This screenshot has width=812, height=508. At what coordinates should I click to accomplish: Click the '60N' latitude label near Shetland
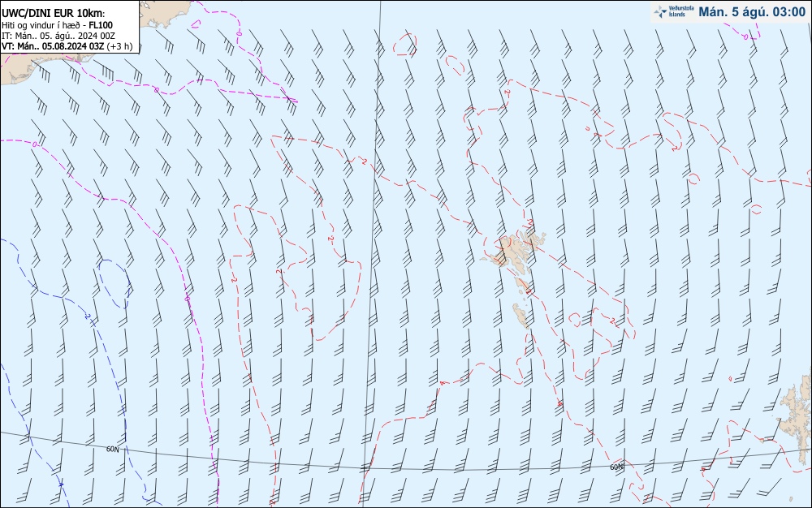coord(616,467)
